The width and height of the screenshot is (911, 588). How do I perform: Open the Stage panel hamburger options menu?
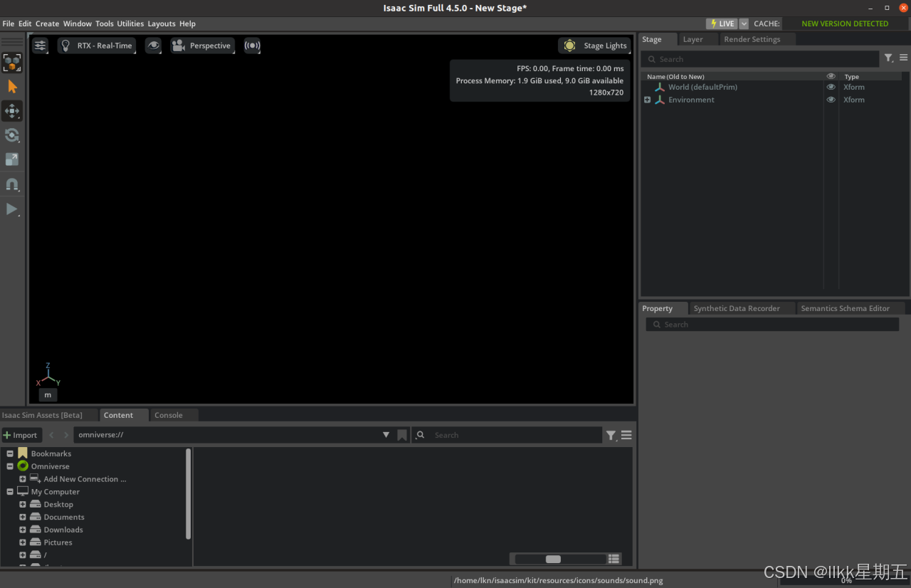click(x=904, y=58)
